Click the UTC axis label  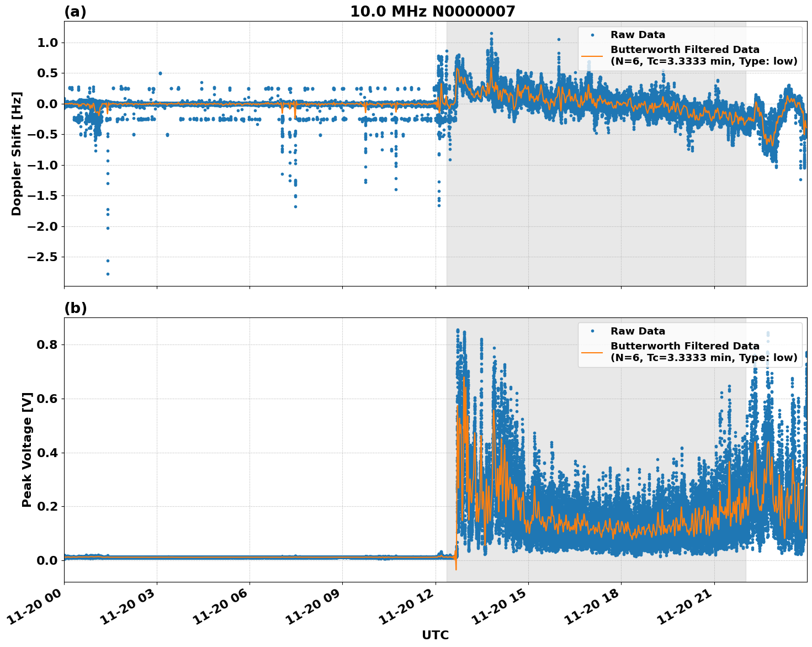435,635
